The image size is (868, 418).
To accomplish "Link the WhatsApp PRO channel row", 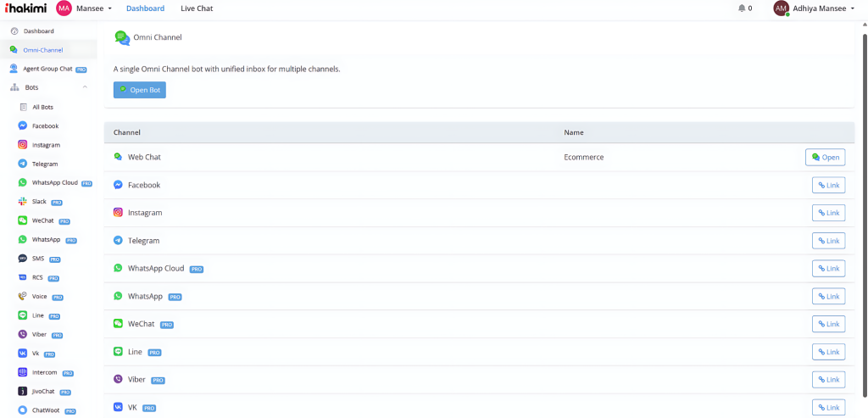I will click(829, 296).
